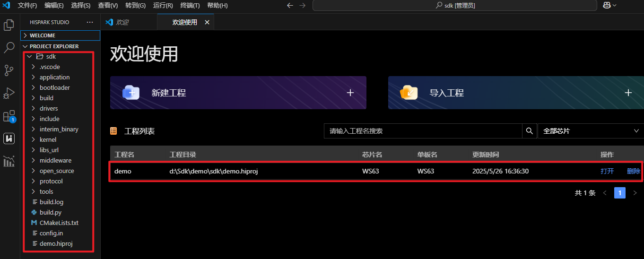This screenshot has width=644, height=259.
Task: Click the back navigation arrow
Action: [290, 5]
